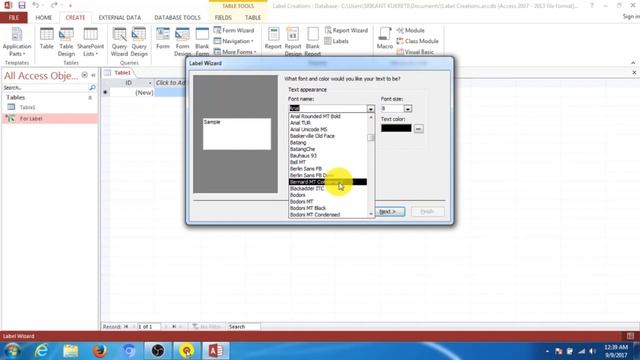Switch to the EXTERNAL DATA tab
This screenshot has height=360, width=640.
point(120,18)
